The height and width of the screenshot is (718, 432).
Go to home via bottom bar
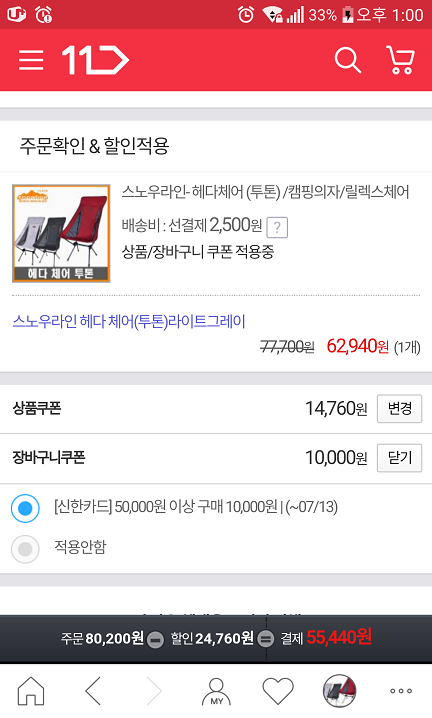[x=31, y=691]
